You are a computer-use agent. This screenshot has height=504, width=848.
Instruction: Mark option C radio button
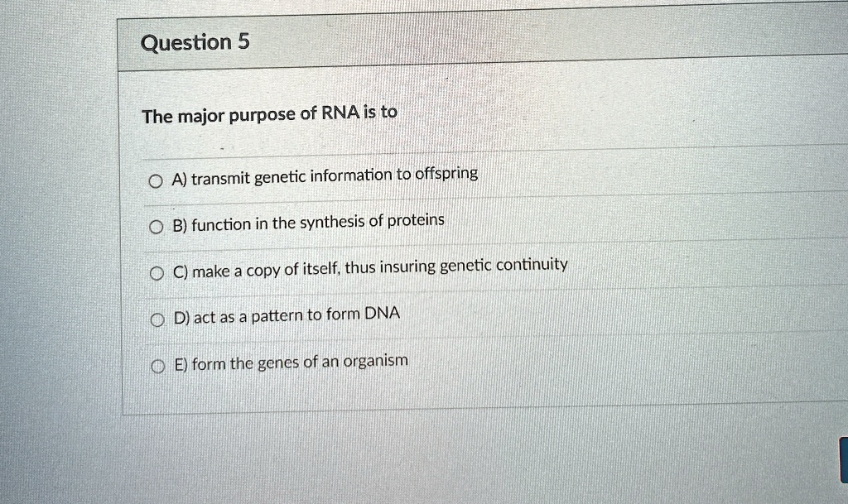pos(157,274)
